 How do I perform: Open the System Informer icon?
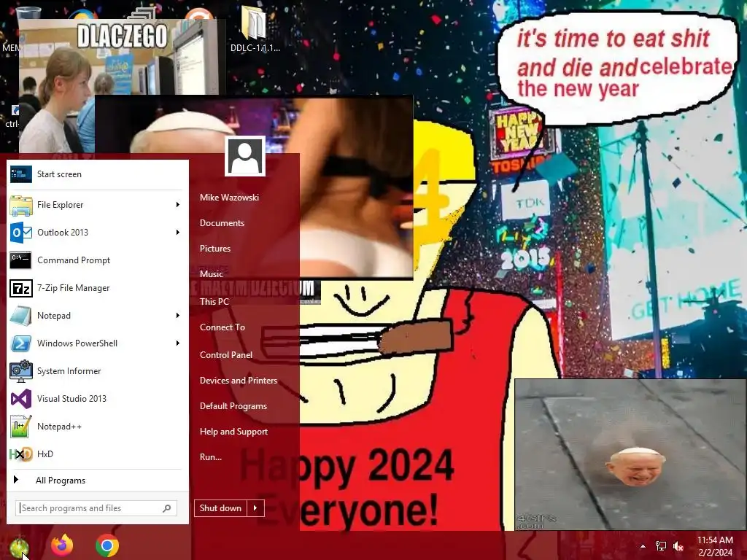[x=21, y=371]
